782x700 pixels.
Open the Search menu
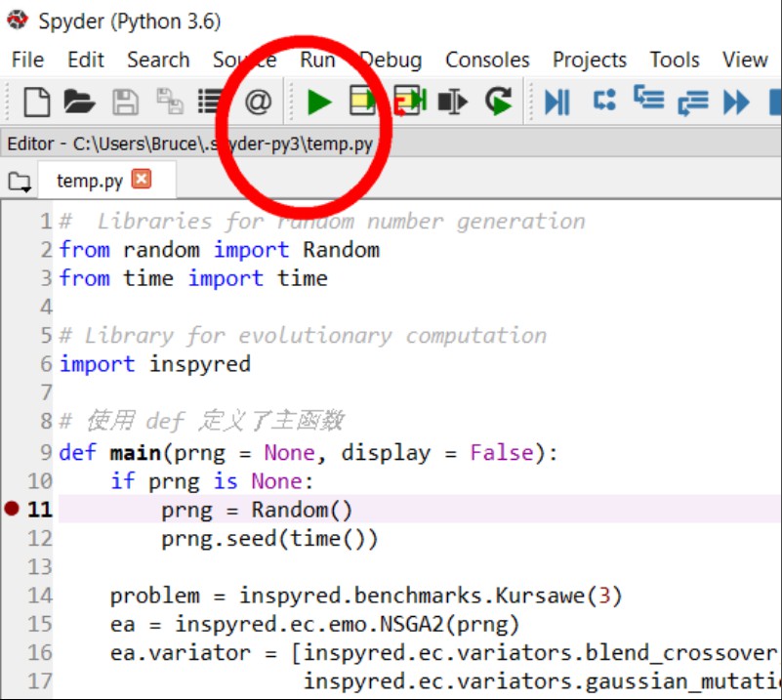[158, 60]
